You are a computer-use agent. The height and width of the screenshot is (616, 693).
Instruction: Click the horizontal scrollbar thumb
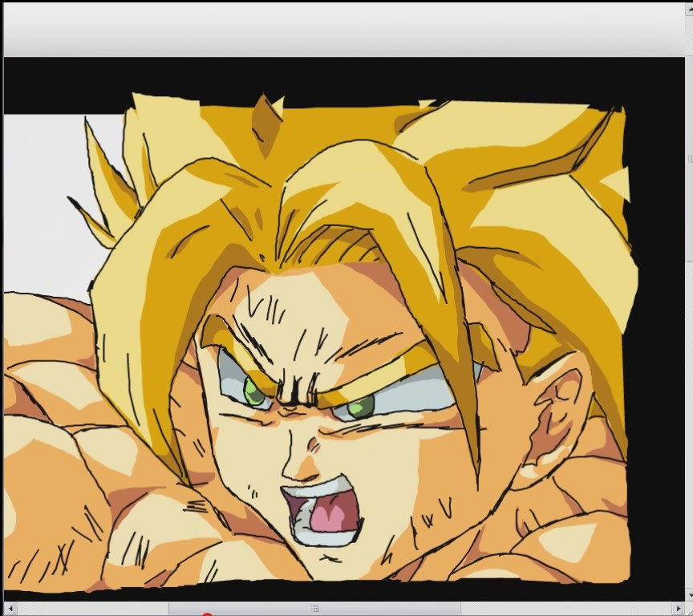314,609
